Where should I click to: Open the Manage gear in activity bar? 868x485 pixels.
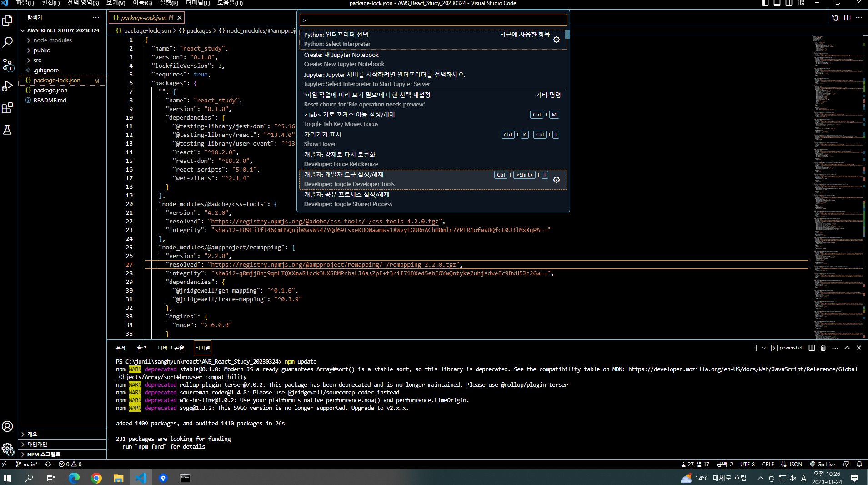click(x=7, y=449)
